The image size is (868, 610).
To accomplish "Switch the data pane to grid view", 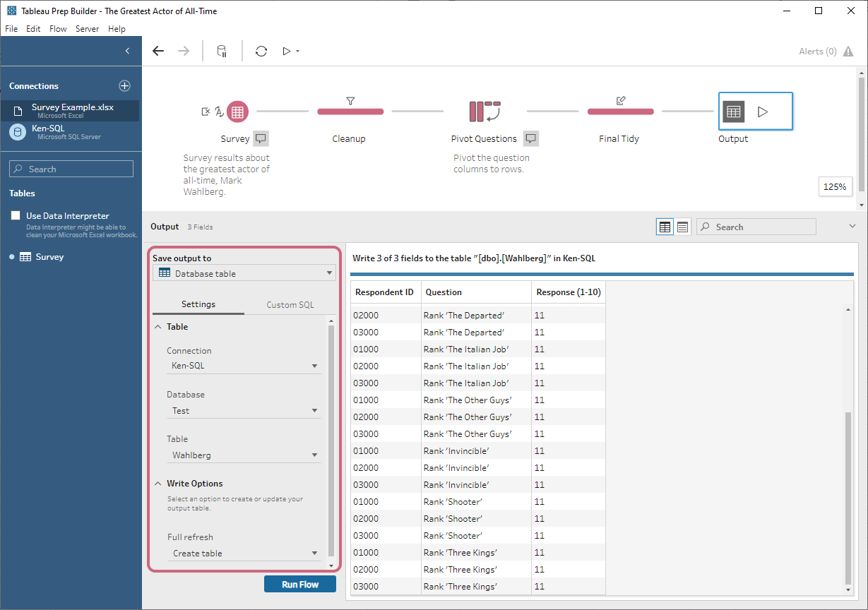I will click(665, 227).
